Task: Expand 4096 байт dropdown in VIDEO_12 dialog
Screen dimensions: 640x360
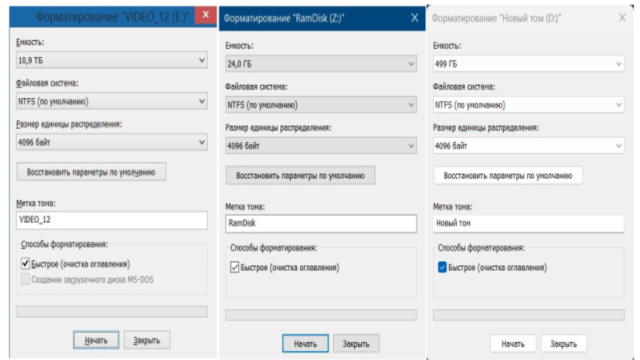Action: (111, 142)
